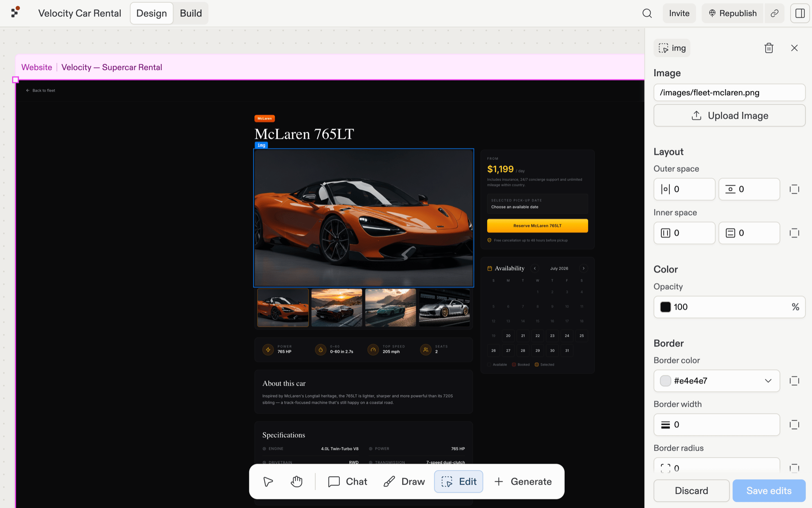Click the img selection label tag
Screen dimensions: 812x508
pos(261,145)
